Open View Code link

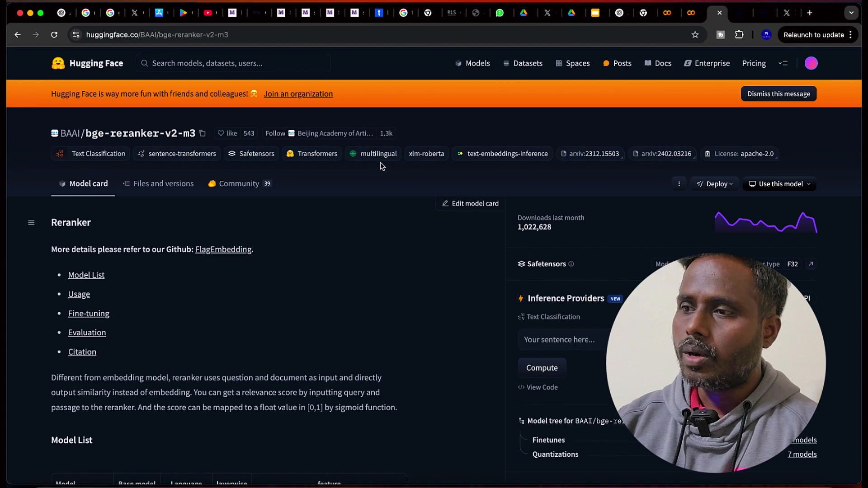[538, 387]
